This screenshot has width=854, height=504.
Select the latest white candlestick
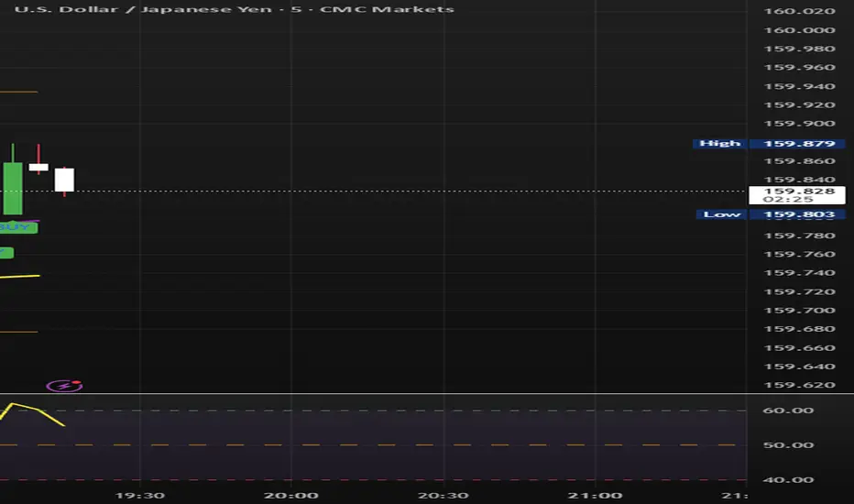pos(64,180)
